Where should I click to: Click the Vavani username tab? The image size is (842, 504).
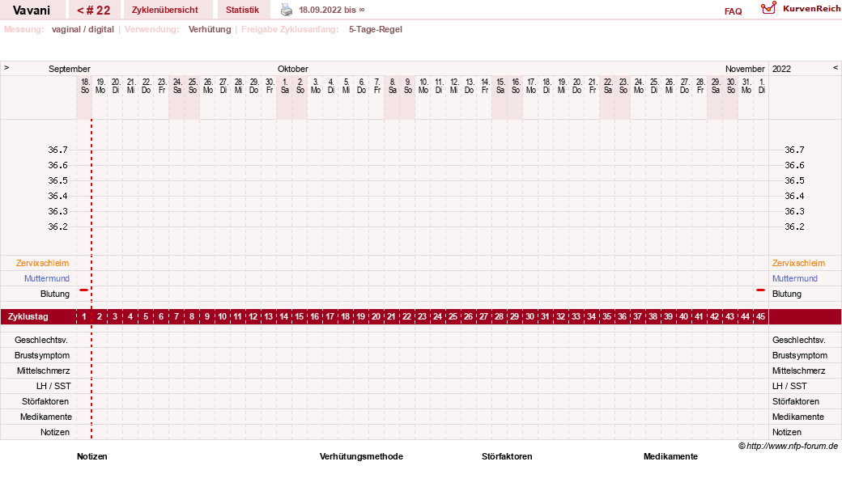click(x=32, y=10)
